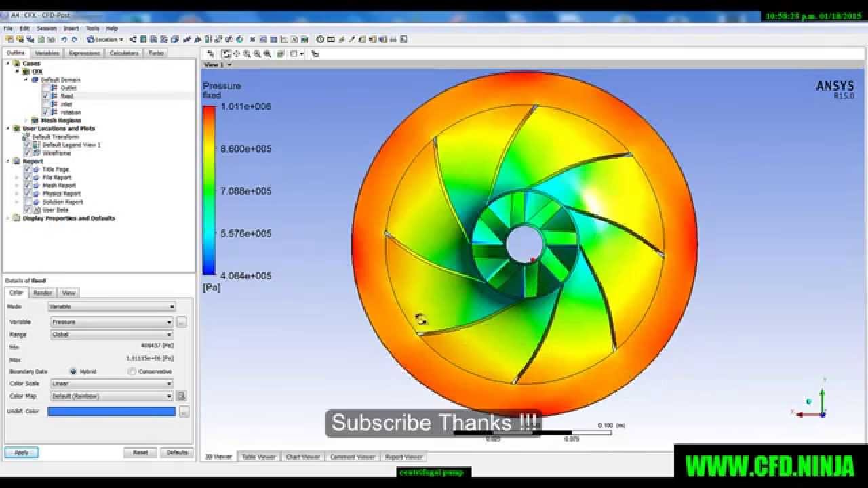Viewport: 868px width, 488px height.
Task: Uncheck the rotation boundary checkbox
Action: (x=45, y=113)
